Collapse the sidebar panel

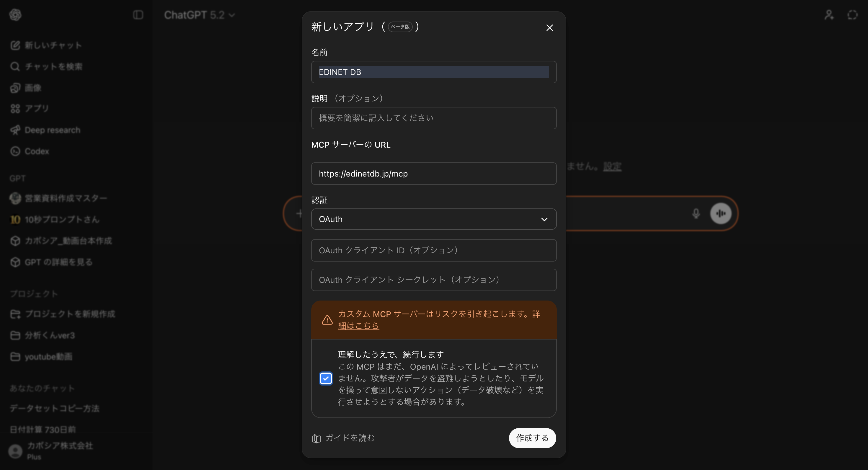pyautogui.click(x=138, y=15)
